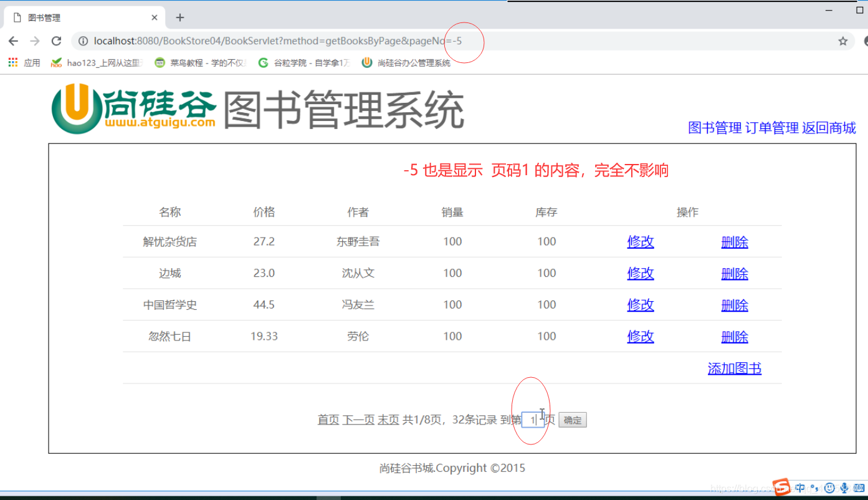Click 删除 for 边城
The height and width of the screenshot is (500, 868).
click(735, 274)
